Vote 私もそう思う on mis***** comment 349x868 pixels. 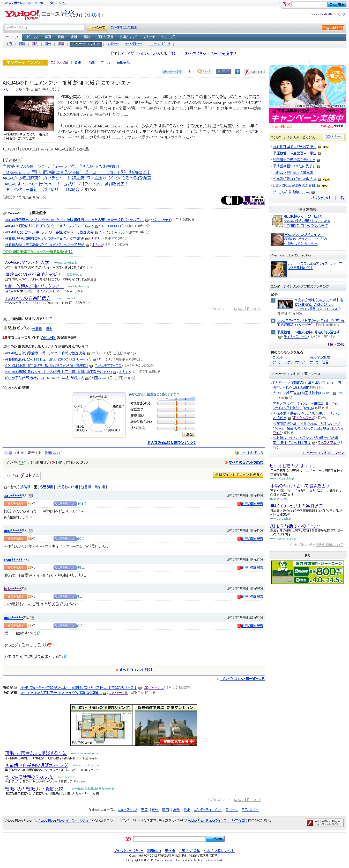15,539
